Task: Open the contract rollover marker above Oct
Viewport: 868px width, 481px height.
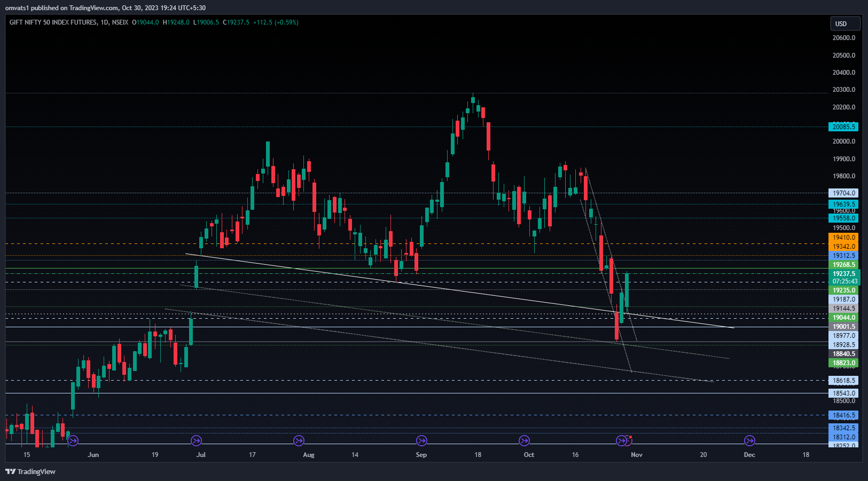Action: pos(524,440)
